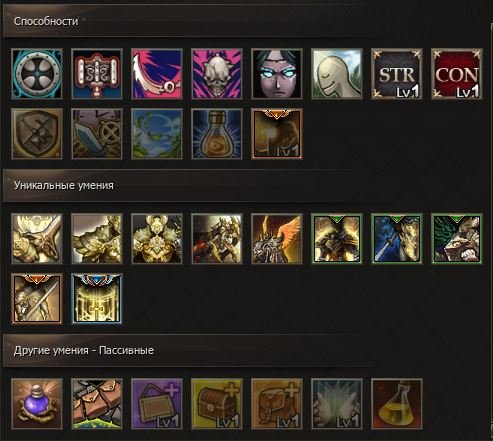Screen dimensions: 493x441
Task: Click the war hammer ability icon
Action: (97, 74)
